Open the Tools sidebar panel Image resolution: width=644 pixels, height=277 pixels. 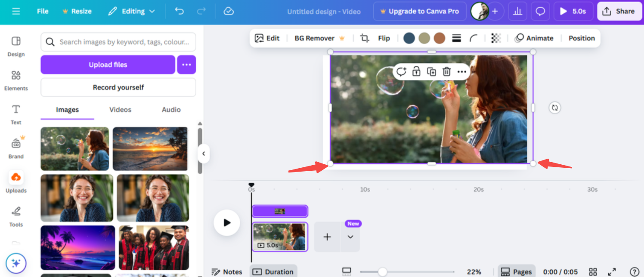[x=16, y=216]
